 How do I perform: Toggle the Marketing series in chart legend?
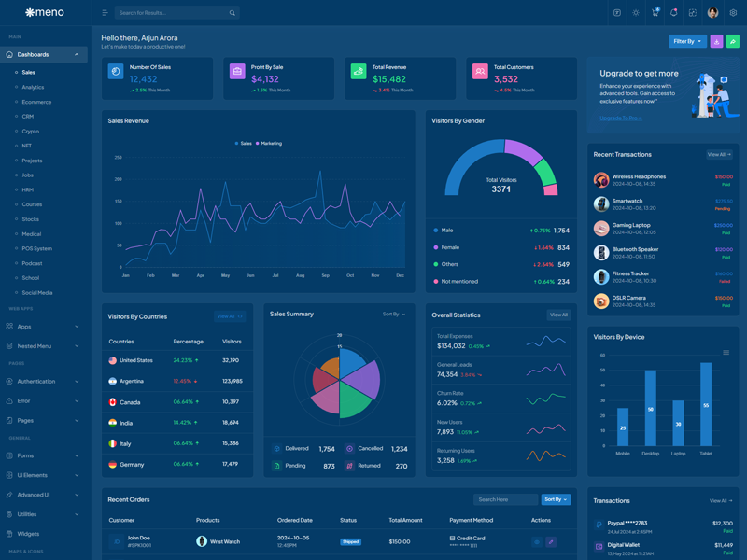coord(269,144)
